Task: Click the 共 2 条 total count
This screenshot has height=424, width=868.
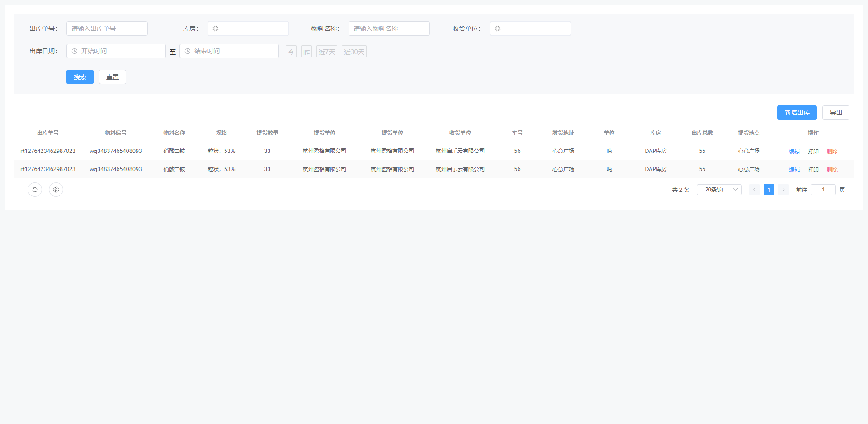Action: click(x=681, y=190)
